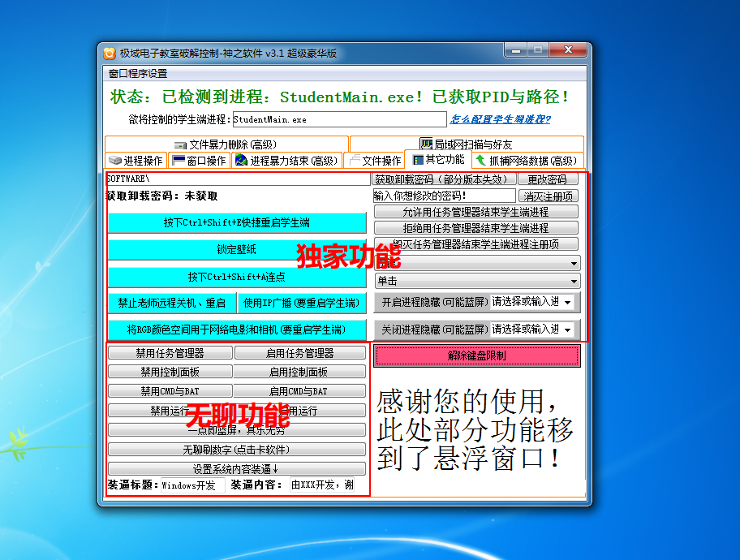Open the 窗口操作 tab
740x560 pixels.
tap(199, 161)
